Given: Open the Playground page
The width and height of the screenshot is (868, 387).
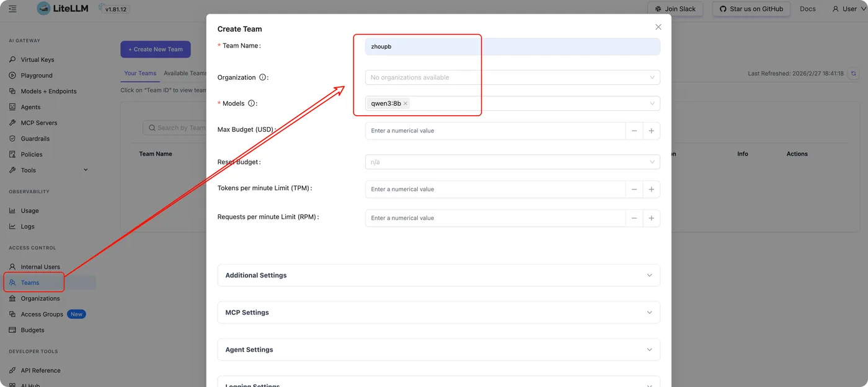Looking at the screenshot, I should tap(37, 76).
